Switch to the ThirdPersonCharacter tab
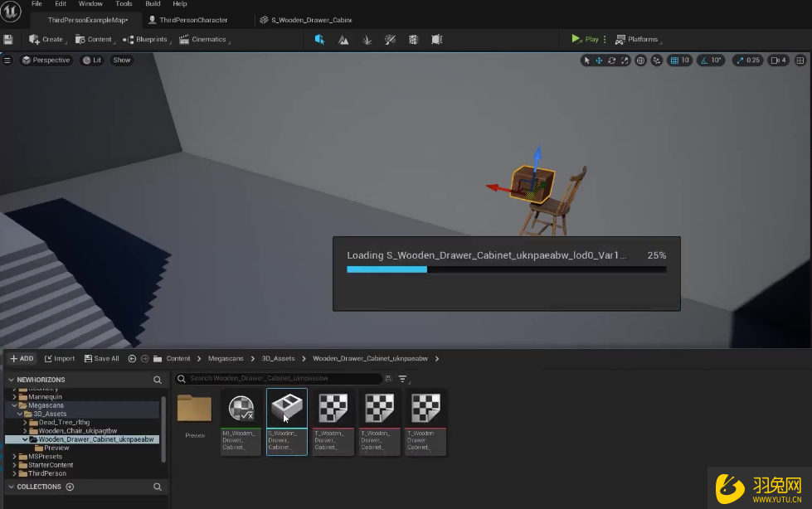The height and width of the screenshot is (509, 812). tap(187, 19)
